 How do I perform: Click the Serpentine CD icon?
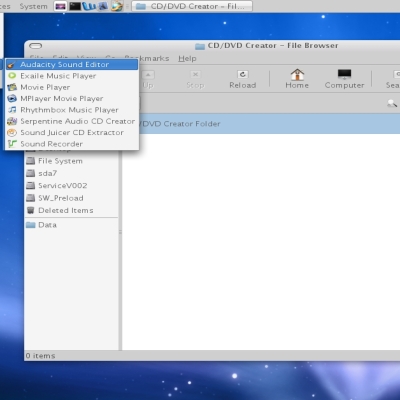click(12, 121)
